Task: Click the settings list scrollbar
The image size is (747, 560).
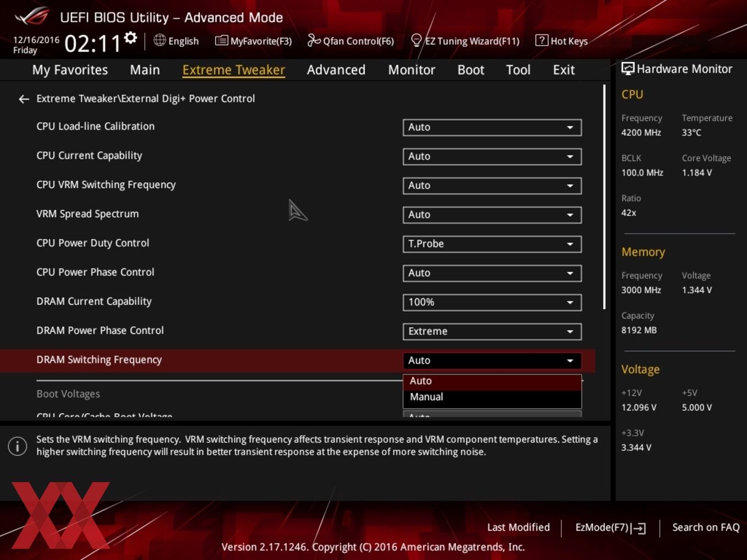Action: click(604, 197)
